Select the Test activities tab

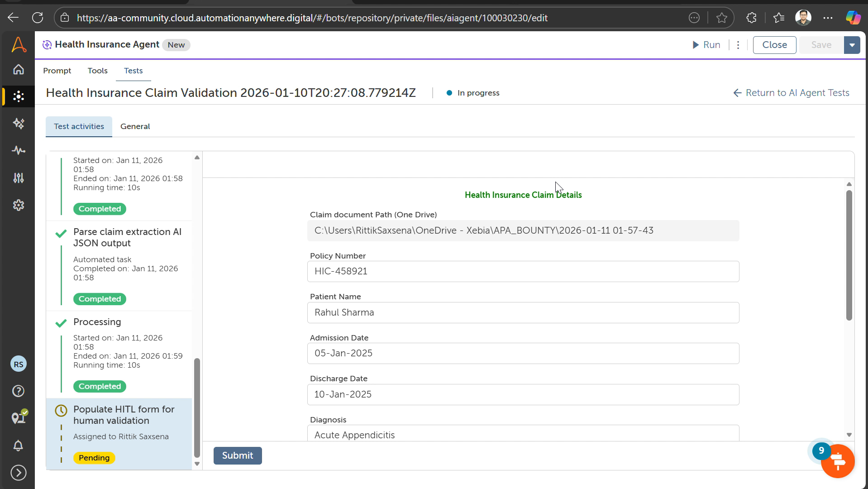pos(79,126)
